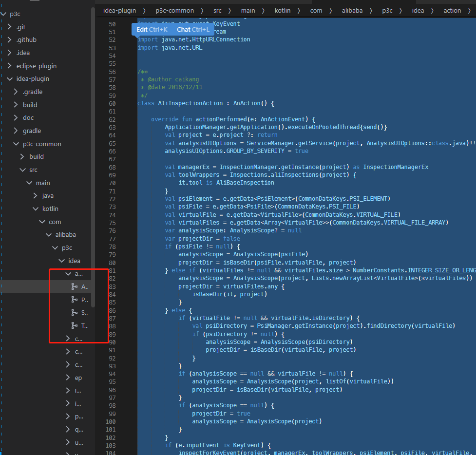The height and width of the screenshot is (455, 476).
Task: Click the second Kotlin class icon under the action folder
Action: coord(73,299)
